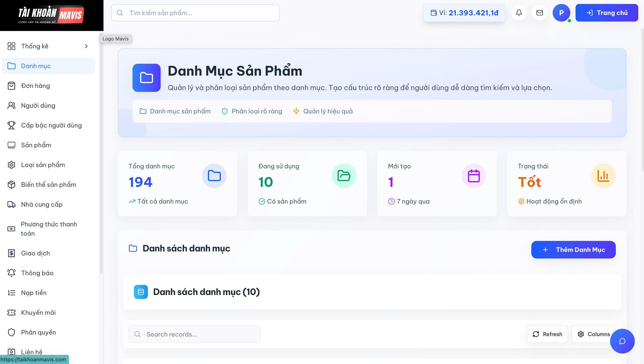The height and width of the screenshot is (364, 644).
Task: Open the Khuyến mãi sidebar menu
Action: 38,313
